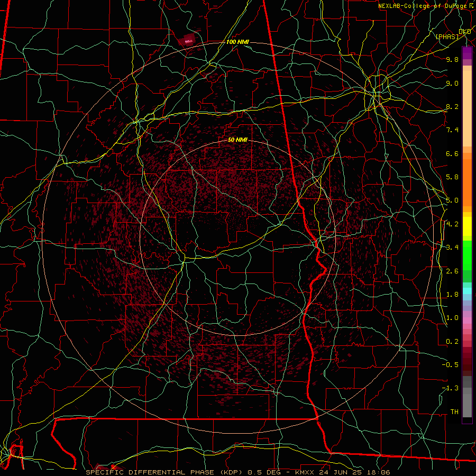The height and width of the screenshot is (476, 476).
Task: Click the 7.4 scale value
Action: click(452, 130)
